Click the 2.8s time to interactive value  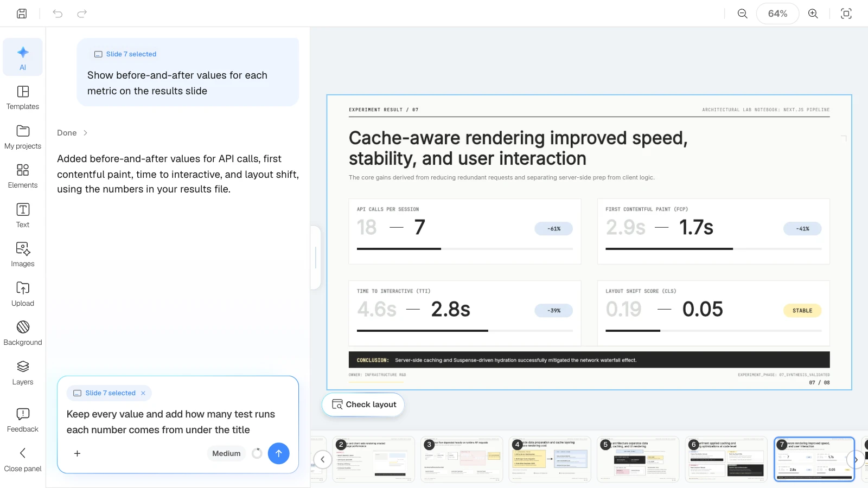click(x=450, y=309)
